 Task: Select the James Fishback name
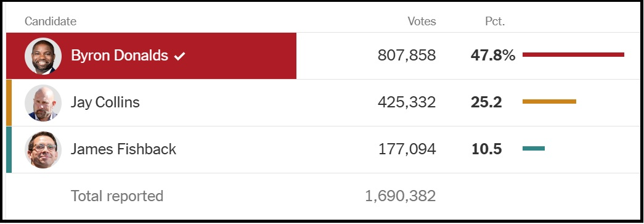pos(123,149)
